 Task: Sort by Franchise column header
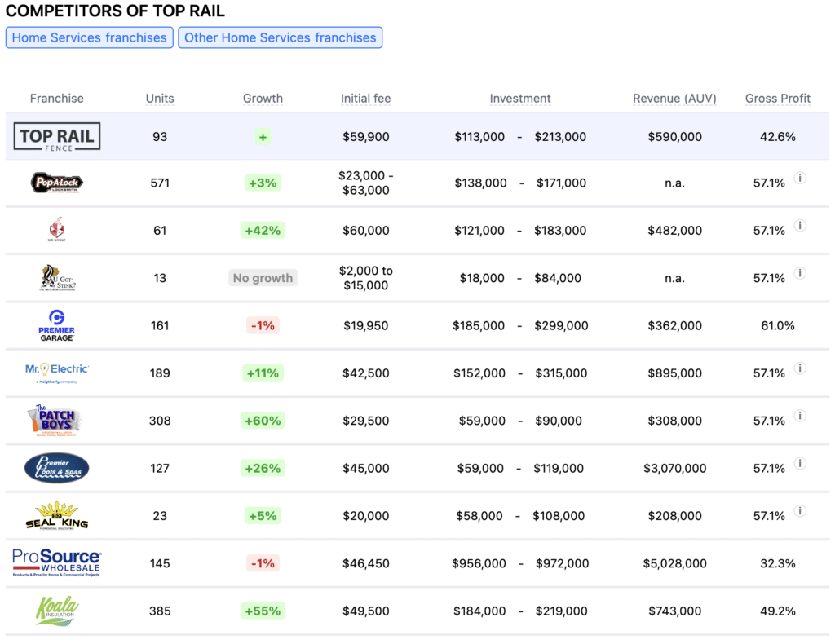(x=56, y=99)
